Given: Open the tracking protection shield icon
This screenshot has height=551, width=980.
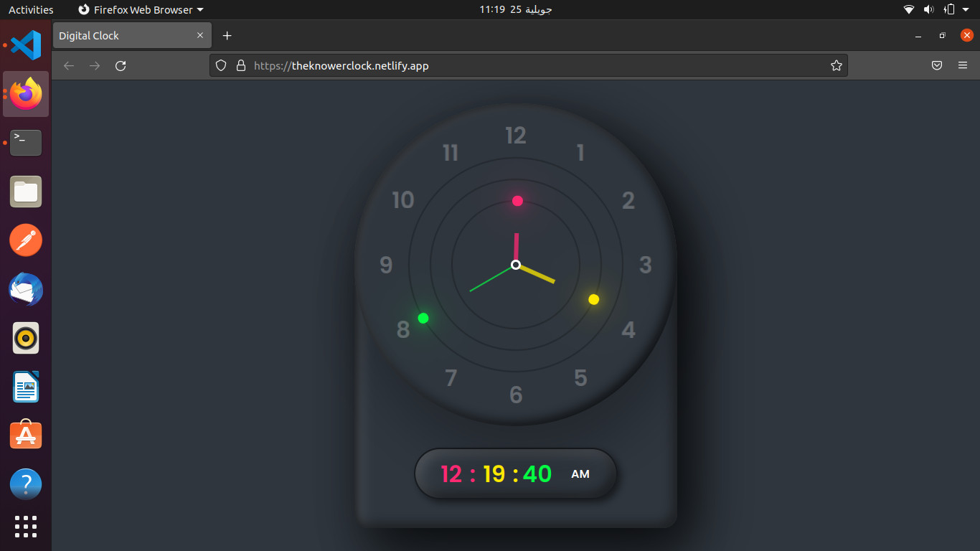Looking at the screenshot, I should click(222, 66).
